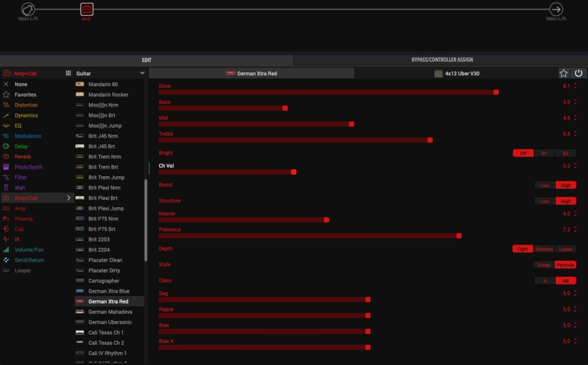
Task: Set Bright switch to B1
Action: [x=544, y=153]
